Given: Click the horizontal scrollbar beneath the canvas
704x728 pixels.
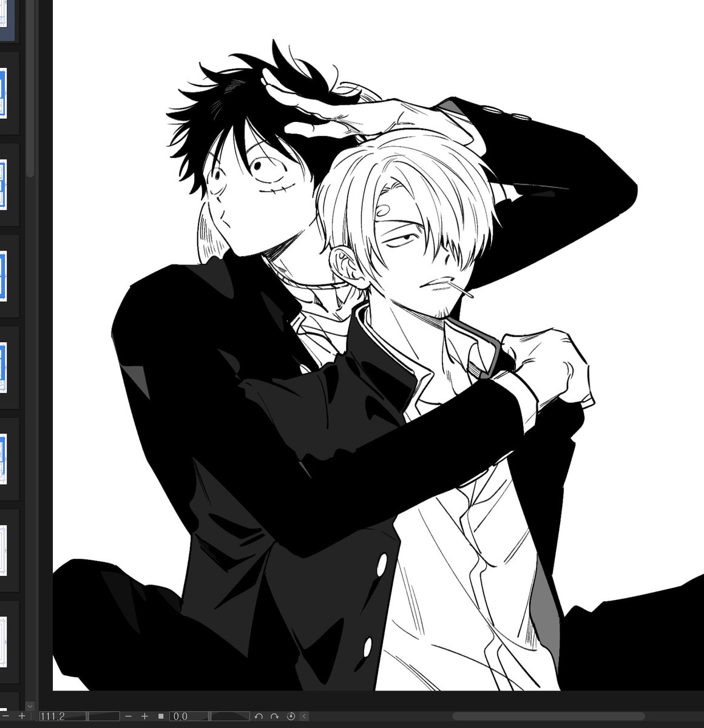Looking at the screenshot, I should 548,717.
